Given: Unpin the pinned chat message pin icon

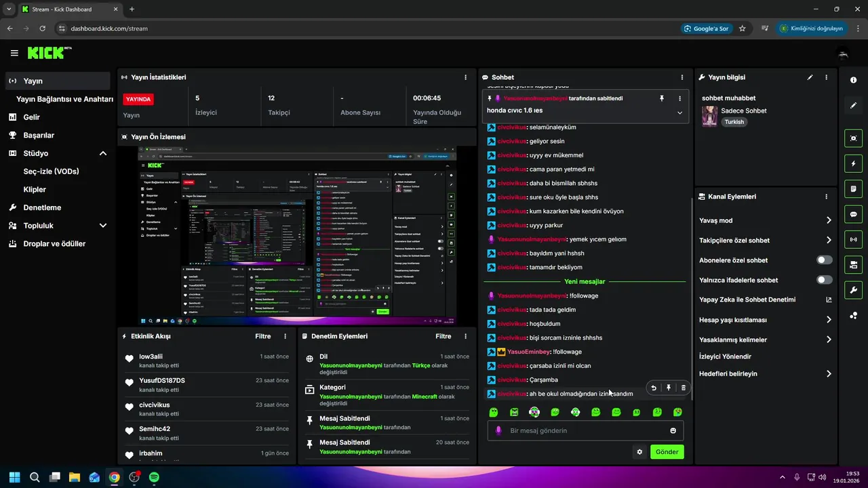Looking at the screenshot, I should [662, 98].
